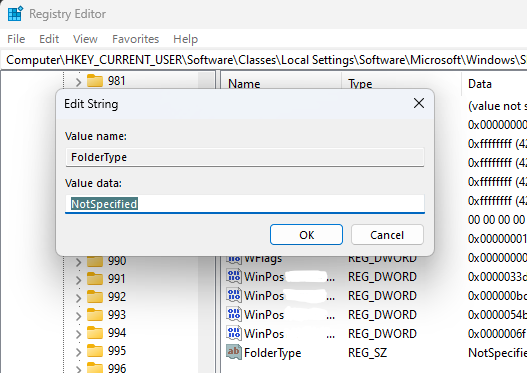Click DWORD icon of WinPos row 0x0000006f
Screen dimensions: 527x373
coord(234,333)
